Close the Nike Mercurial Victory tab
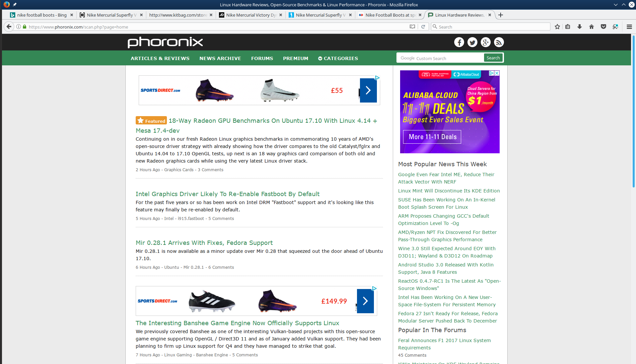 (281, 15)
